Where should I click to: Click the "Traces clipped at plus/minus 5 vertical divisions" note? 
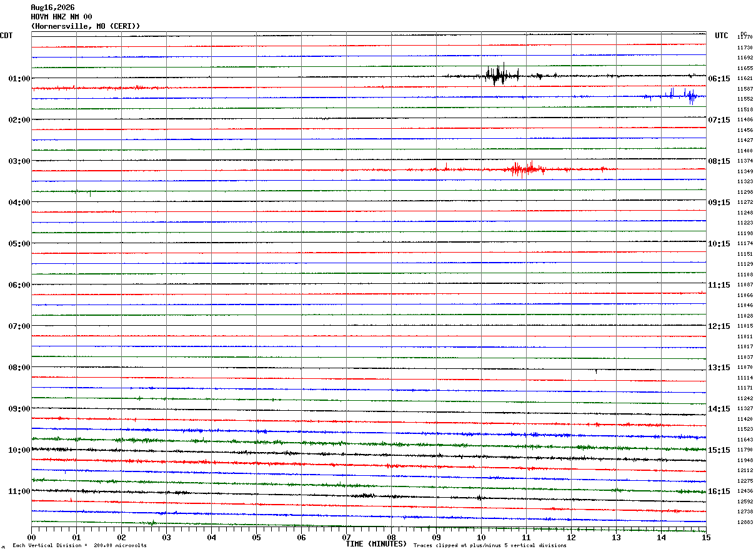pos(490,546)
